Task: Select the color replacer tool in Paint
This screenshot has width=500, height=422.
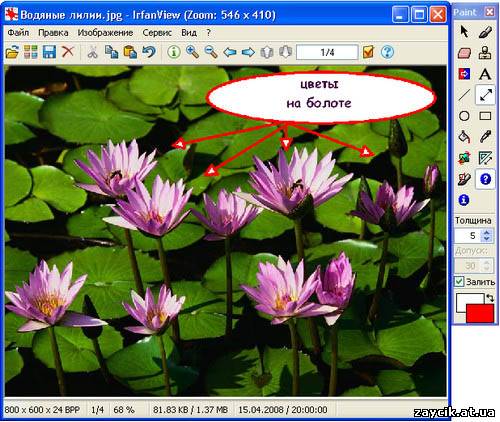Action: 464,74
